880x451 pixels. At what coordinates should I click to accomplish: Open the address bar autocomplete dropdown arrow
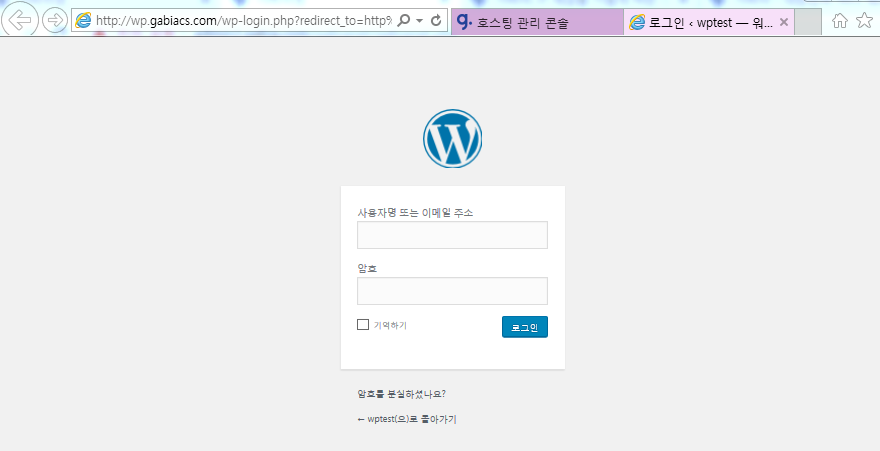(x=419, y=21)
